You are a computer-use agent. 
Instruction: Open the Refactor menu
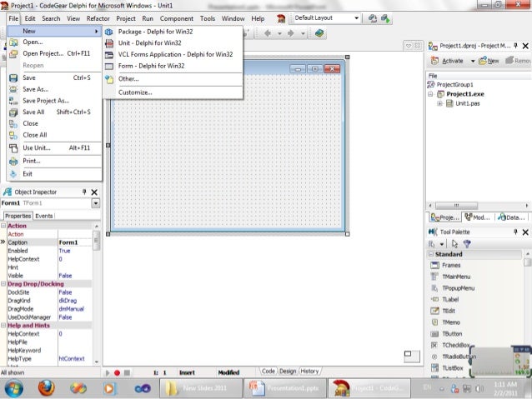(x=98, y=18)
